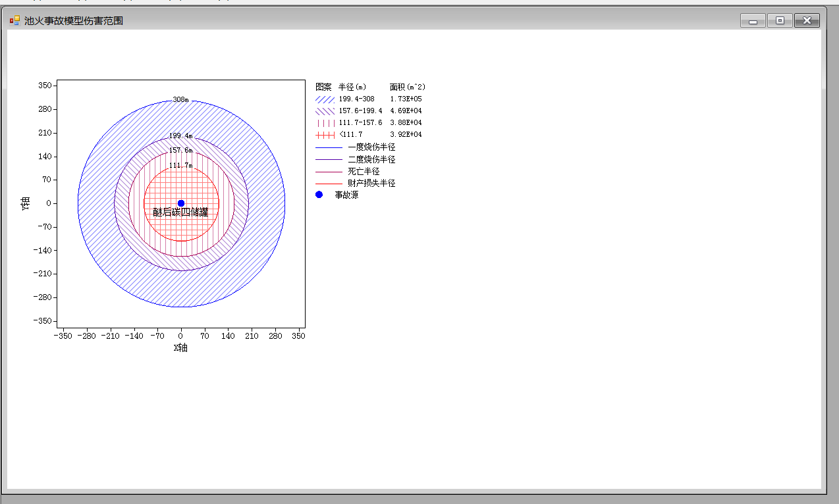Click the 图案 legend column header

click(323, 87)
